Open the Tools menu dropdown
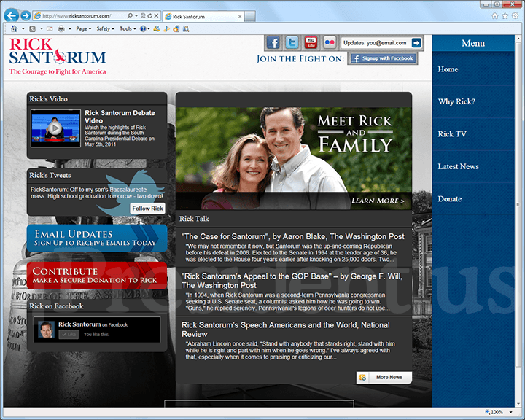This screenshot has width=525, height=420. pyautogui.click(x=128, y=29)
